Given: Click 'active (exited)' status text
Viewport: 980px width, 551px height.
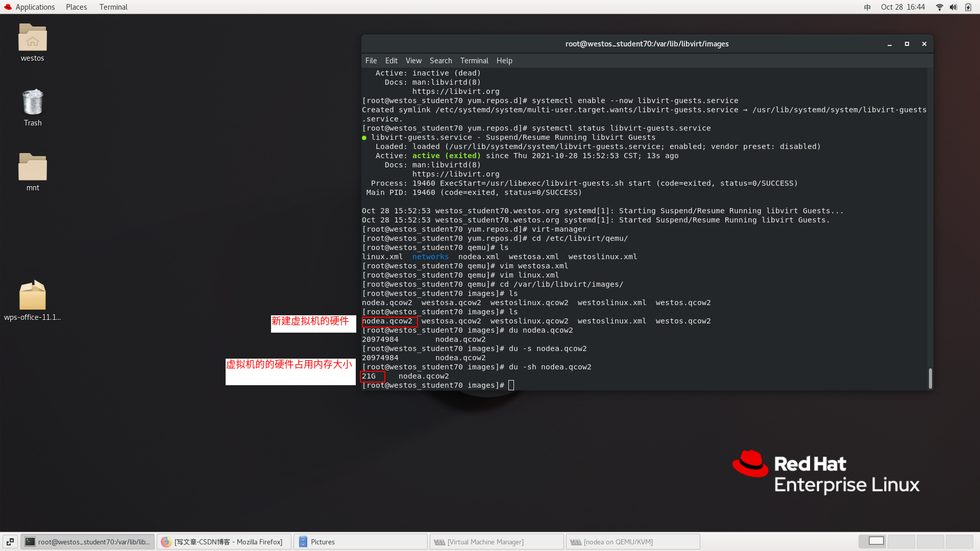Looking at the screenshot, I should [446, 156].
